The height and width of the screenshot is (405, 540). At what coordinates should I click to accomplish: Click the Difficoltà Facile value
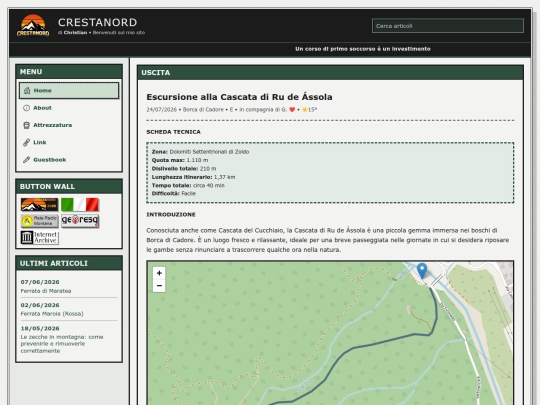coord(188,194)
